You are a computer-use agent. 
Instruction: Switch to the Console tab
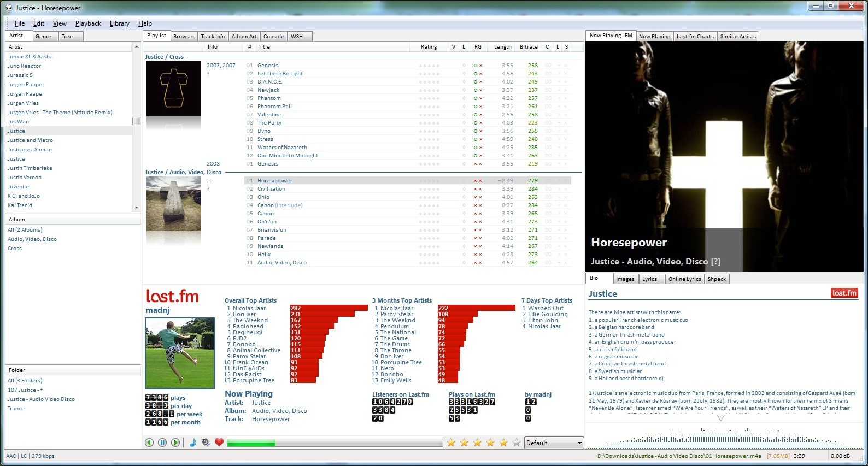(x=273, y=37)
